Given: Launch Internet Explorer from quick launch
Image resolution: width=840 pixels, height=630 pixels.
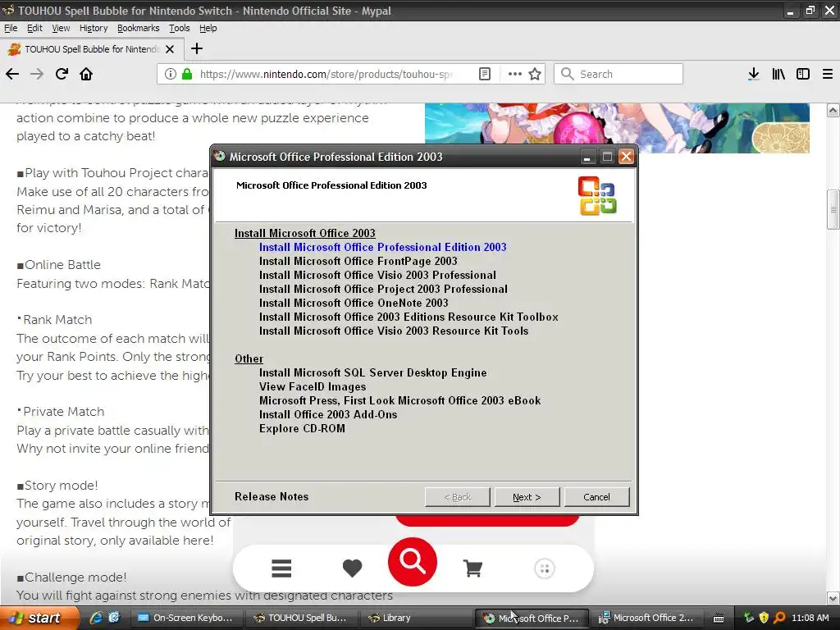Looking at the screenshot, I should [97, 618].
